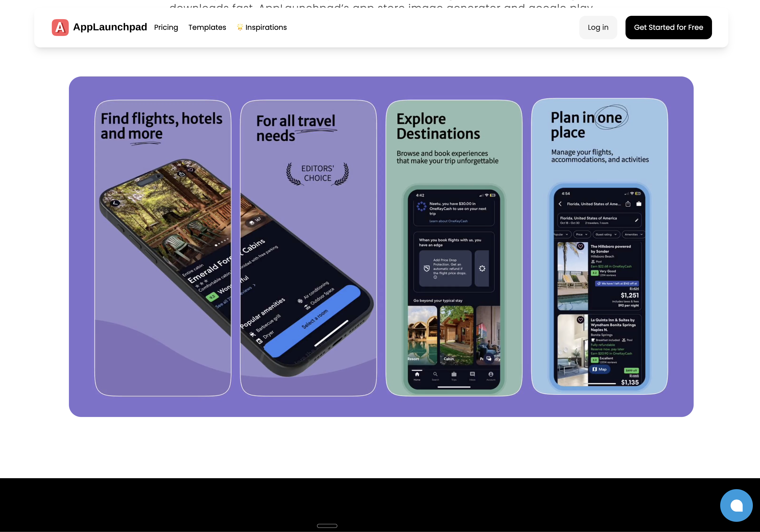Click the AppLaunchpad logo icon

point(60,28)
